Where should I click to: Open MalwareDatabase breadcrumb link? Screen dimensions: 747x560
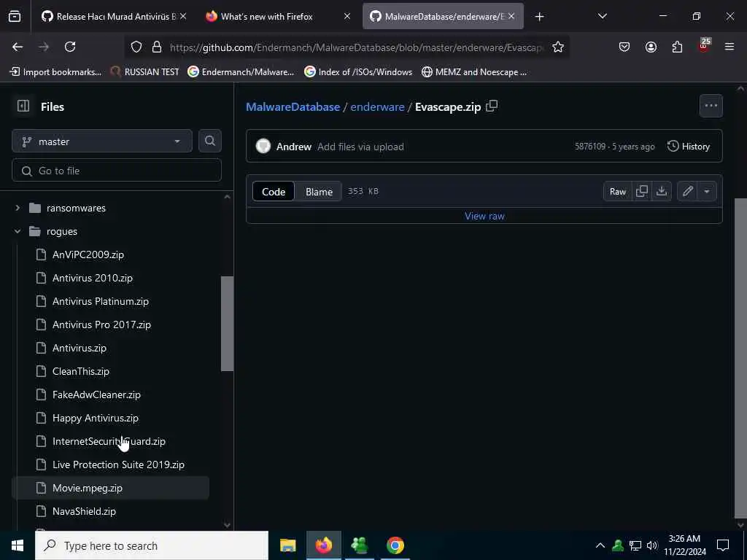point(293,106)
